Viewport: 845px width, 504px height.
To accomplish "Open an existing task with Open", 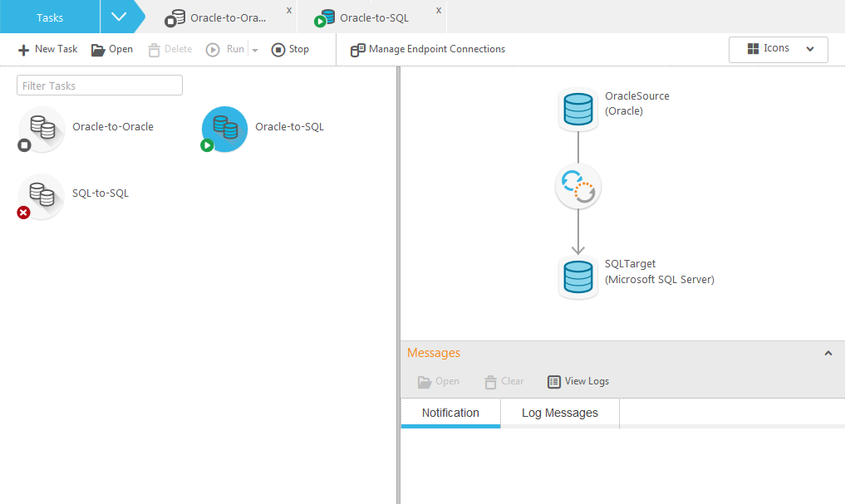I will (111, 49).
